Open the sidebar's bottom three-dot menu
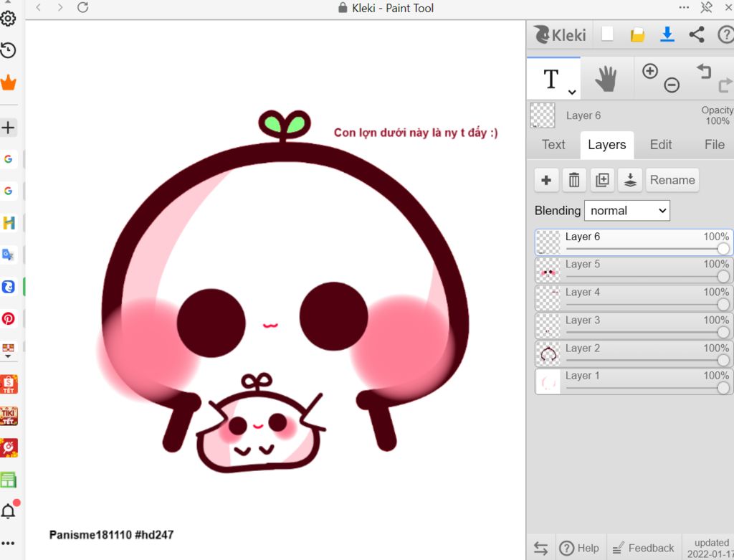The height and width of the screenshot is (560, 734). click(8, 543)
